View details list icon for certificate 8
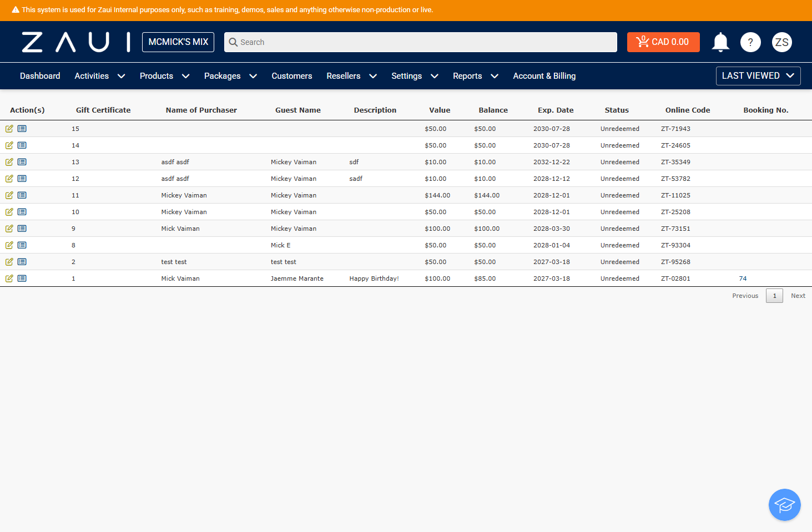The width and height of the screenshot is (812, 532). click(22, 245)
